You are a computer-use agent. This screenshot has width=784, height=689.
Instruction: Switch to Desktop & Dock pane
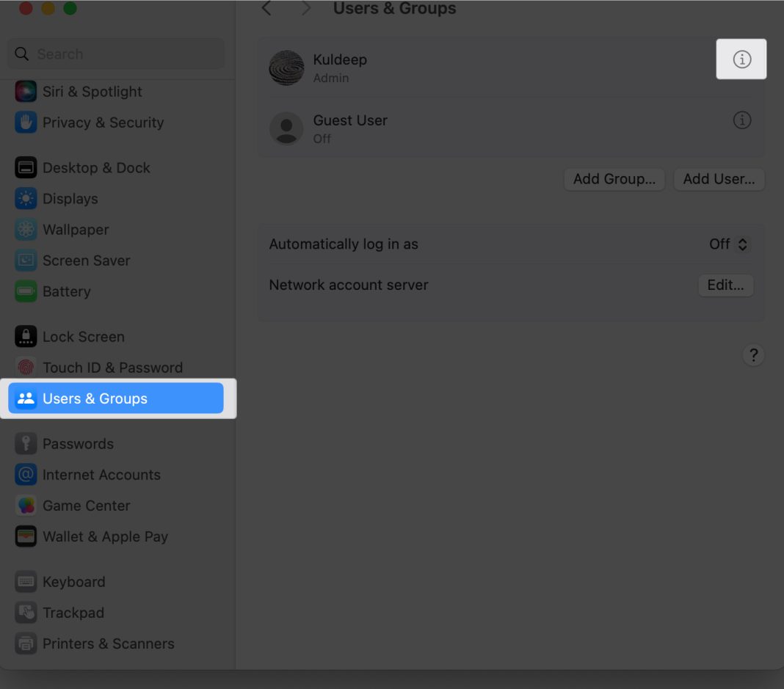(x=95, y=168)
